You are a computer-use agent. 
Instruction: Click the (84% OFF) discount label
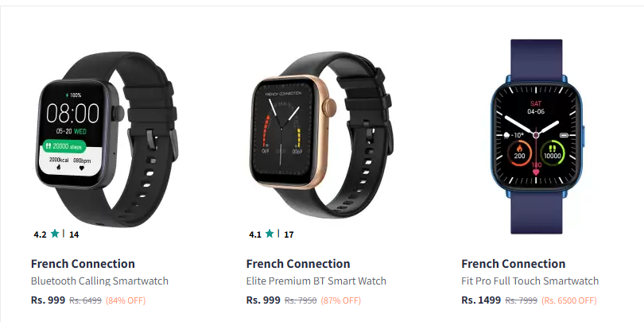[126, 300]
